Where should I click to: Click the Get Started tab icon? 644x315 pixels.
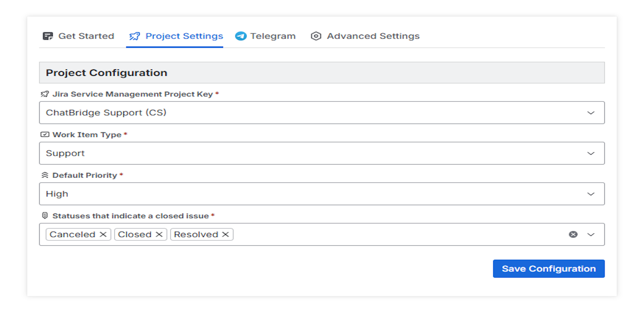pos(48,36)
